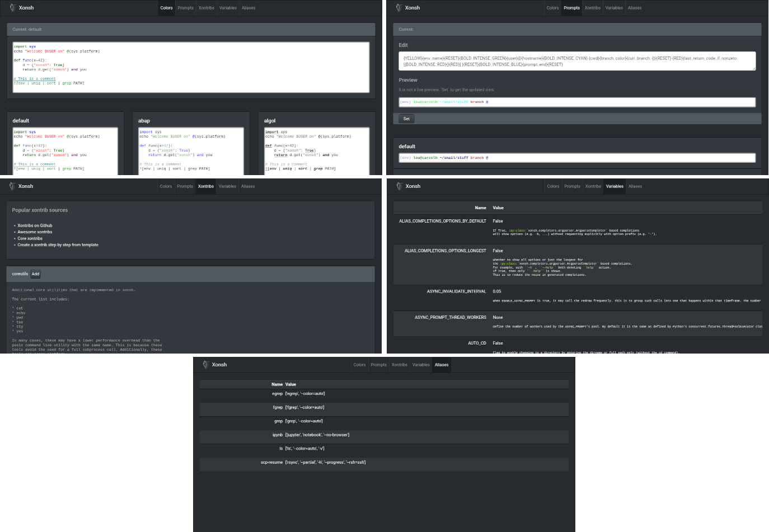Screen dimensions: 769x532
Task: Choose the algol color theme preview
Action: pos(316,151)
